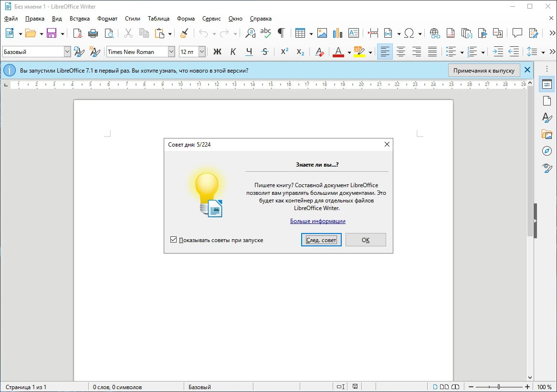
Task: Toggle formatting marks display
Action: [x=281, y=33]
